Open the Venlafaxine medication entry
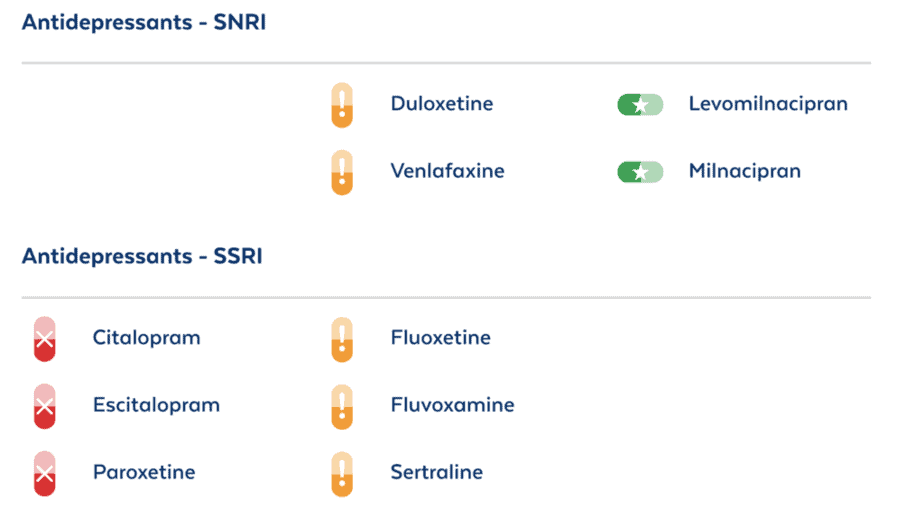This screenshot has height=519, width=924. pyautogui.click(x=447, y=171)
